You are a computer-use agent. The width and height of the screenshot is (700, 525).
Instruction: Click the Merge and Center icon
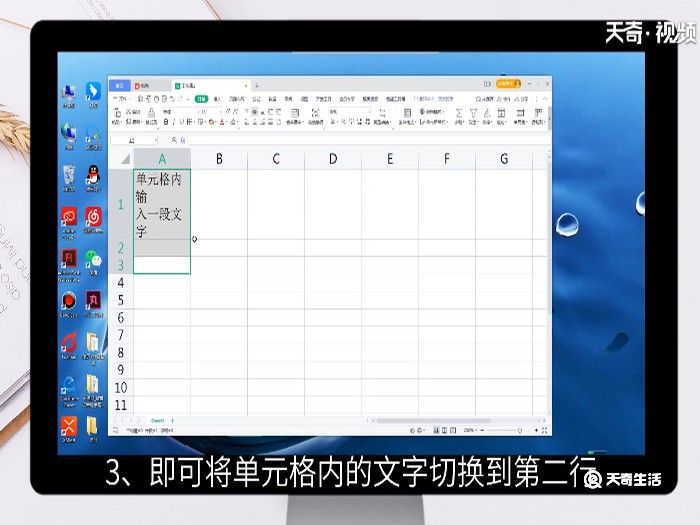[x=295, y=113]
